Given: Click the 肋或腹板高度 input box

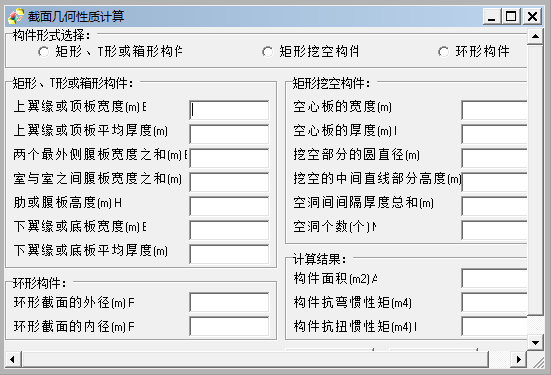Looking at the screenshot, I should tap(229, 206).
